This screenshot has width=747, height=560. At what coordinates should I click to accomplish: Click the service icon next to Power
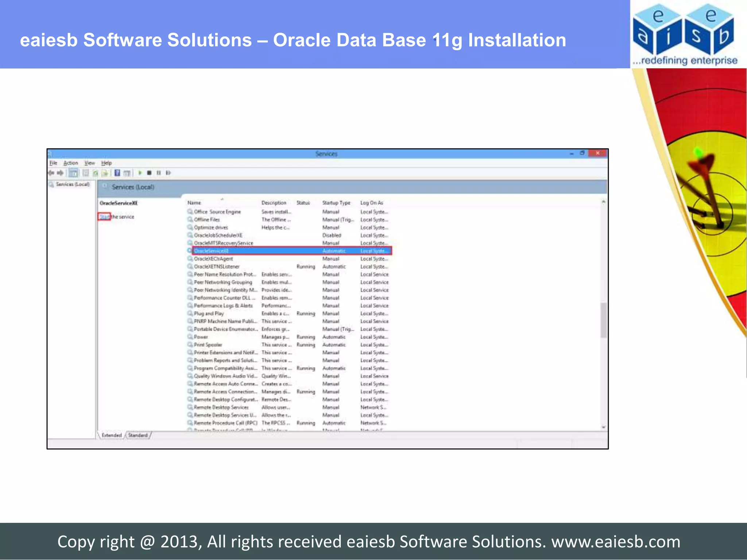(x=190, y=337)
